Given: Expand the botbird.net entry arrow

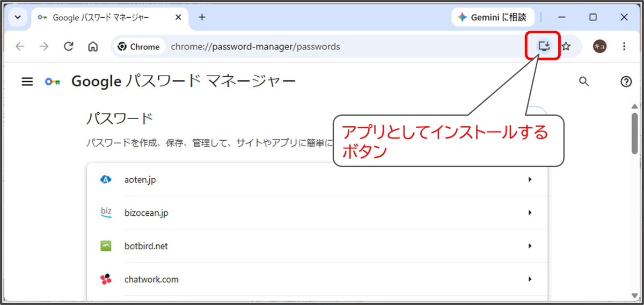Looking at the screenshot, I should coord(530,246).
